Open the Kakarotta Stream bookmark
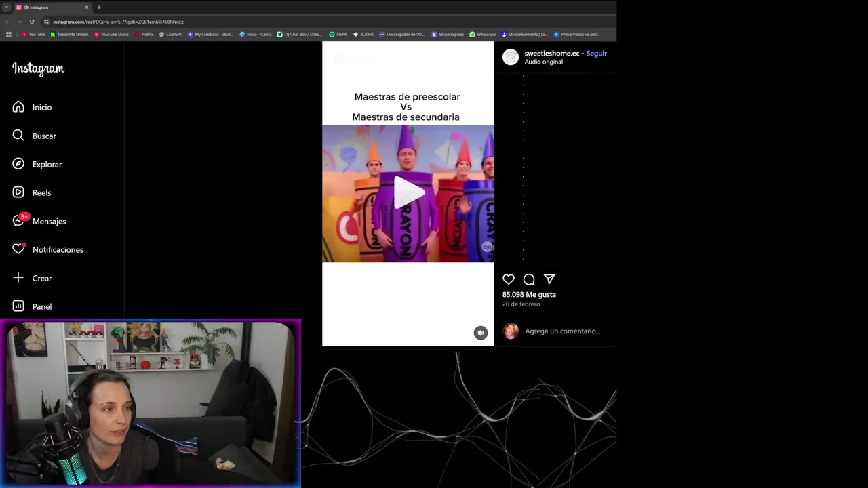 pos(69,34)
